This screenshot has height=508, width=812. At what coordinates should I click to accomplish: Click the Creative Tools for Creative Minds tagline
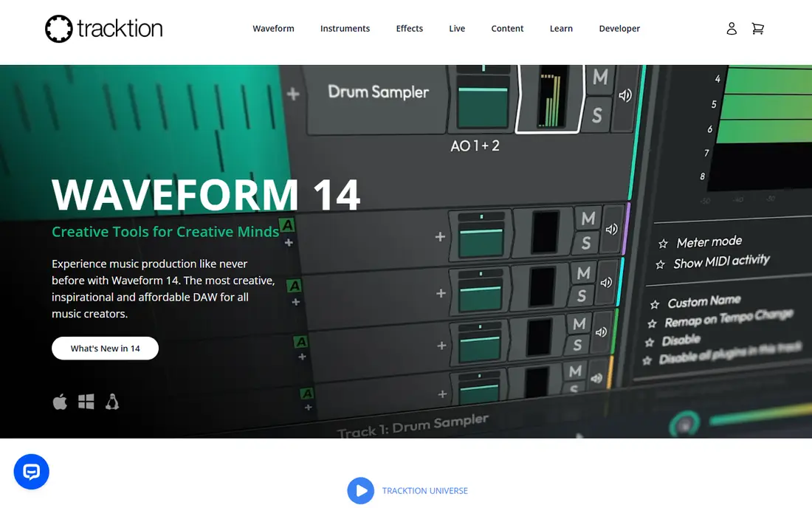coord(165,231)
